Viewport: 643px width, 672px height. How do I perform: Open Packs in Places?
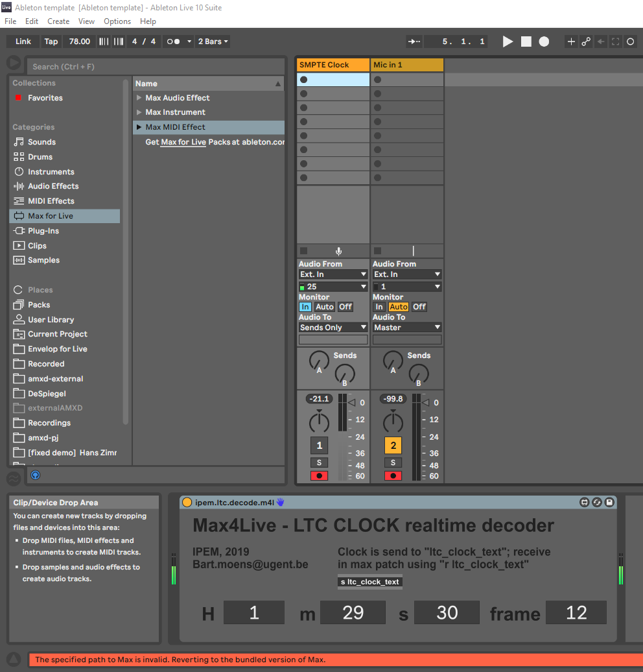(x=39, y=305)
